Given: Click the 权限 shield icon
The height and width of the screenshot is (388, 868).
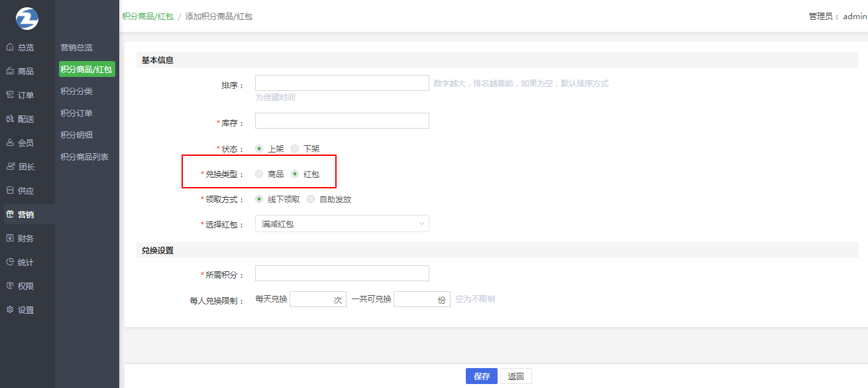Looking at the screenshot, I should [9, 286].
